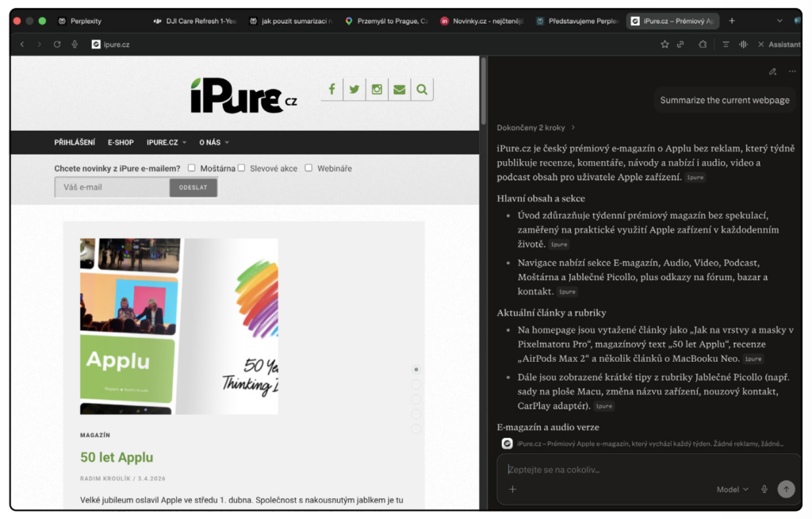
Task: Click the microphone icon in the assistant input
Action: pos(764,490)
